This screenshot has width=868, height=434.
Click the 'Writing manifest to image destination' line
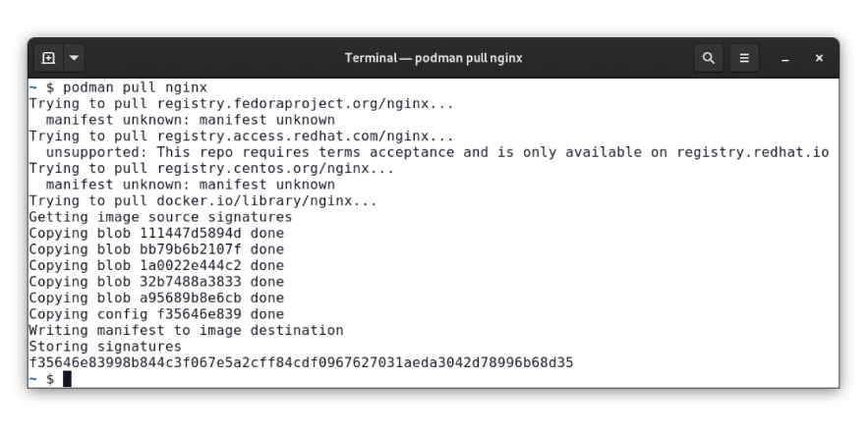(x=186, y=330)
